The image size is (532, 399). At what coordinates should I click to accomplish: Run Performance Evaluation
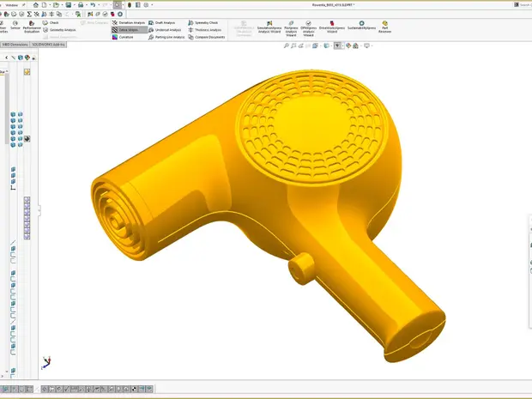click(32, 27)
